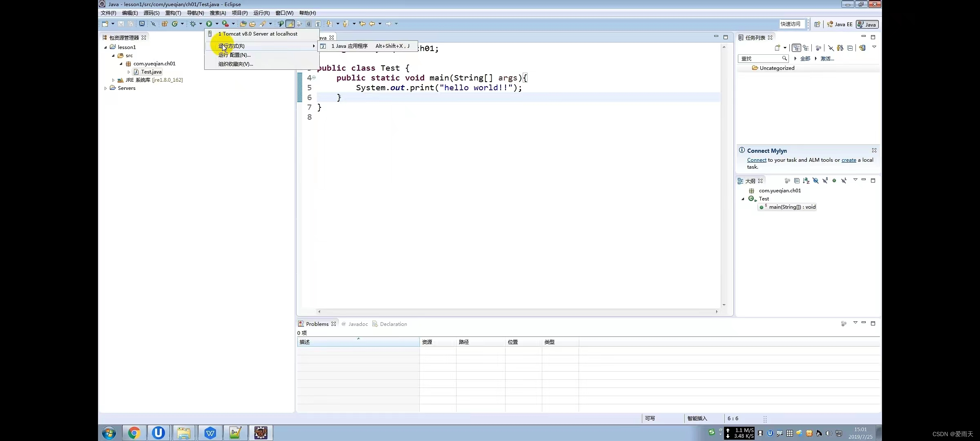
Task: Switch to the Javadoc tab
Action: (x=358, y=324)
